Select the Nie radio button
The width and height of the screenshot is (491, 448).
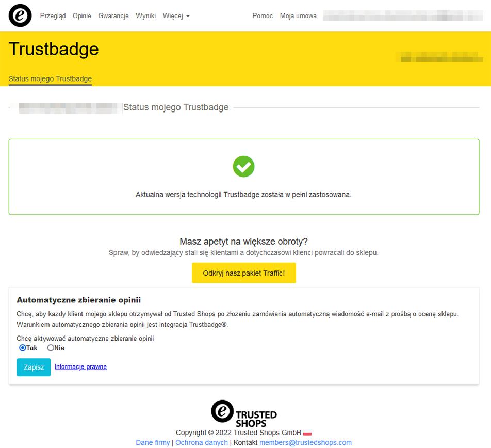click(x=51, y=348)
